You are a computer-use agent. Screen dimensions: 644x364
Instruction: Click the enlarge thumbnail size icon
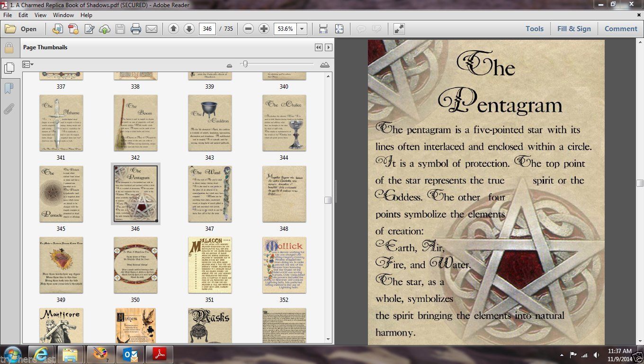(x=325, y=64)
